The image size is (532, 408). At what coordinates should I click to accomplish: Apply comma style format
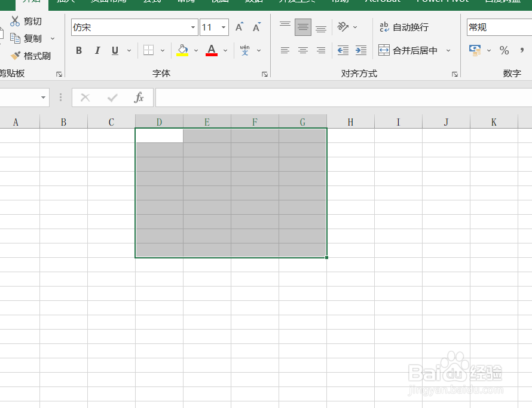click(522, 51)
